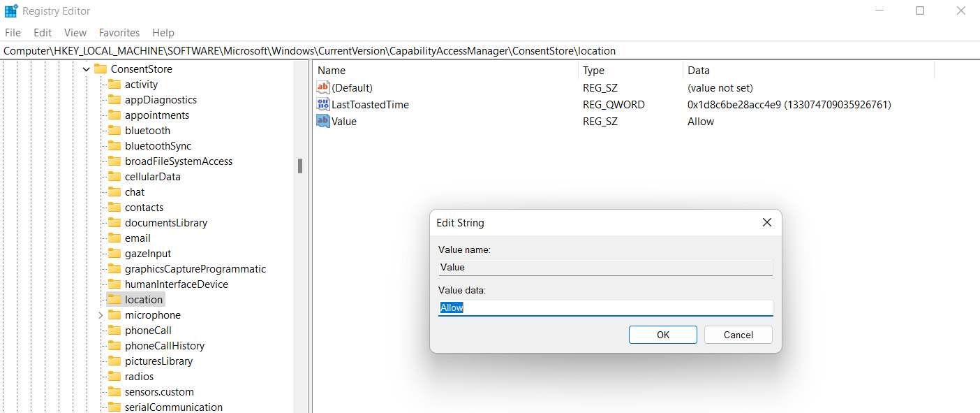Open the Edit menu
The width and height of the screenshot is (980, 413).
coord(43,33)
